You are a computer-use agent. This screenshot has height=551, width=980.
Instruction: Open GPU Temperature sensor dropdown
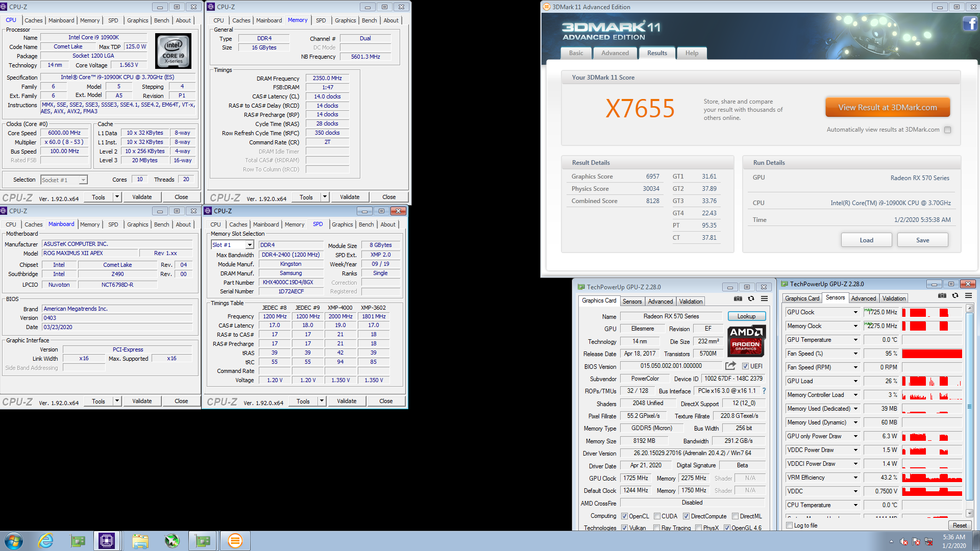tap(855, 340)
